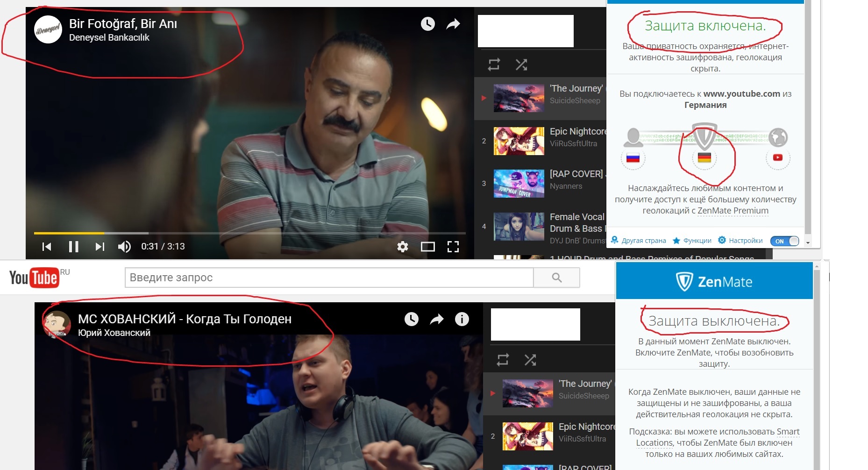Image resolution: width=868 pixels, height=470 pixels.
Task: Open info card on МС ХОВАНСКИЙ video
Action: [462, 319]
